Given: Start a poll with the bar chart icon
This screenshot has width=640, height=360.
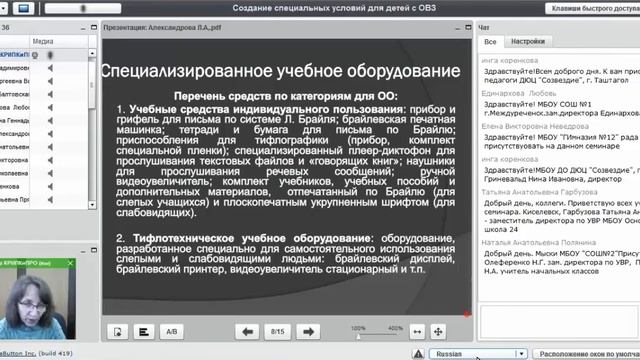Looking at the screenshot, I should pyautogui.click(x=144, y=332).
